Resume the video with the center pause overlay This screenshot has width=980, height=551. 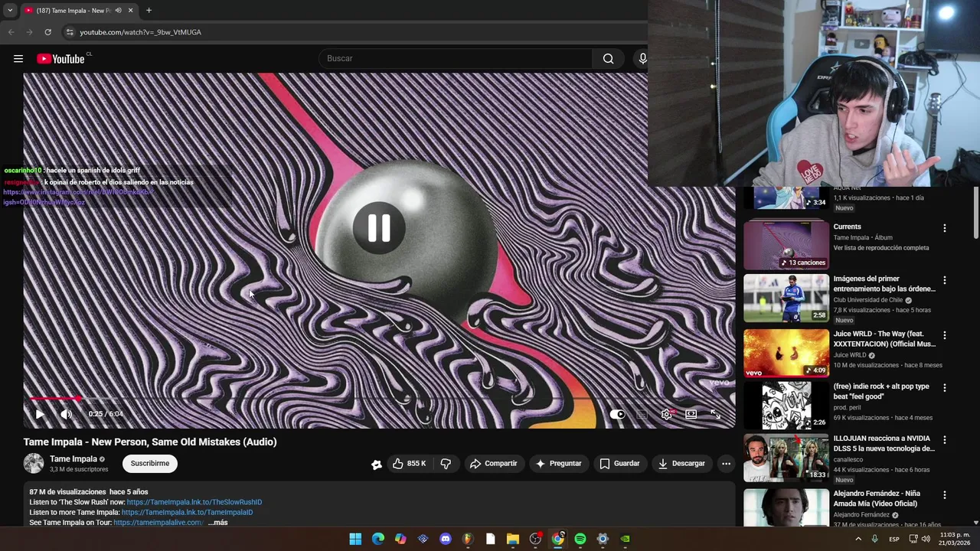378,228
